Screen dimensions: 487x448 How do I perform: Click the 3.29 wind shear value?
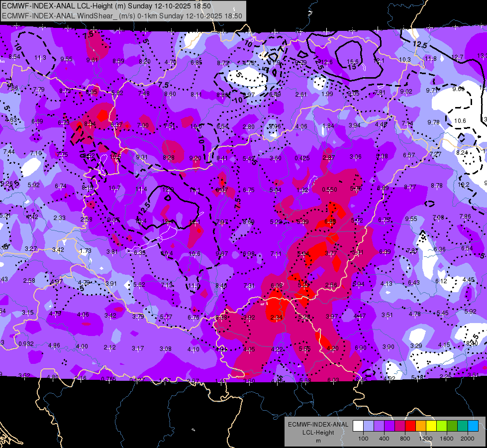tap(416, 346)
